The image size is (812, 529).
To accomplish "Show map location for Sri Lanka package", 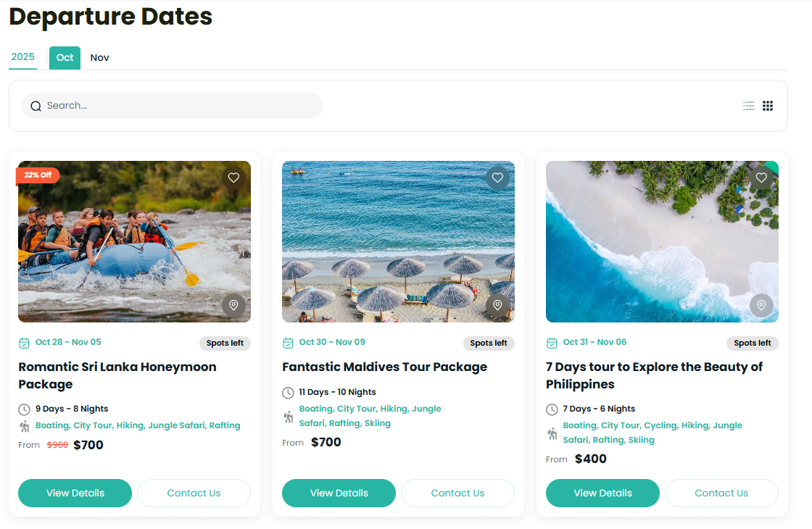I will tap(233, 306).
